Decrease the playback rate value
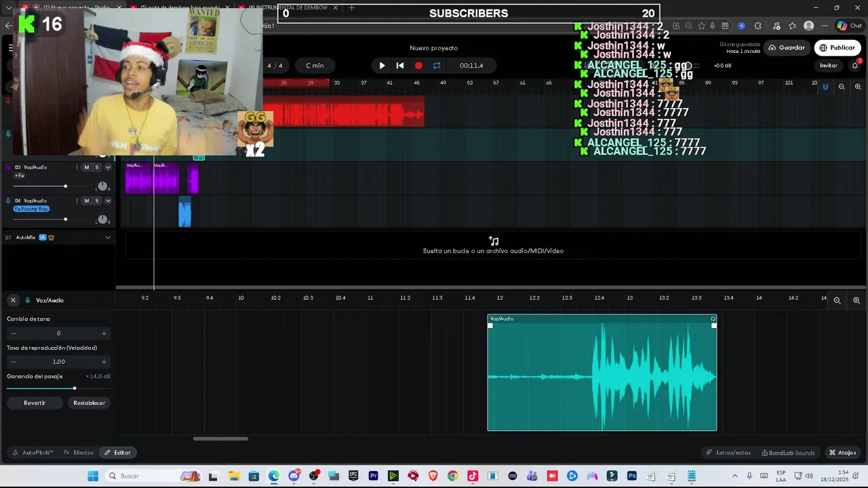Image resolution: width=868 pixels, height=488 pixels. click(x=13, y=362)
